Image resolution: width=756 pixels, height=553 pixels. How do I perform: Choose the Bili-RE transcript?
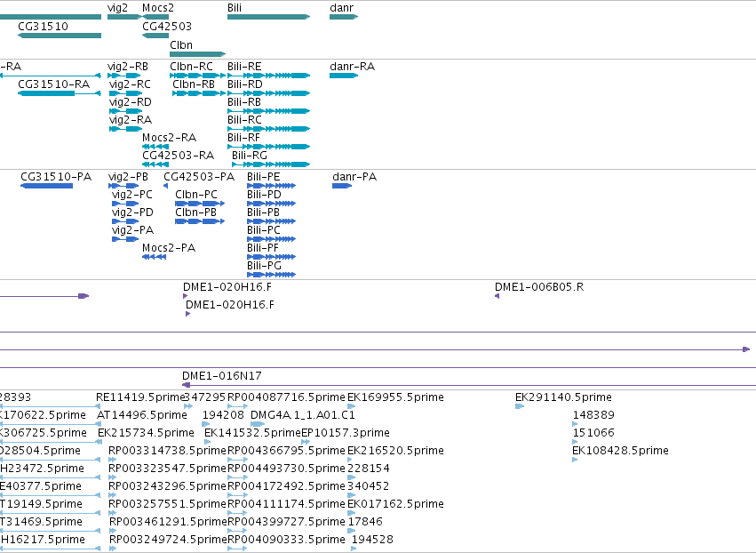pyautogui.click(x=268, y=76)
